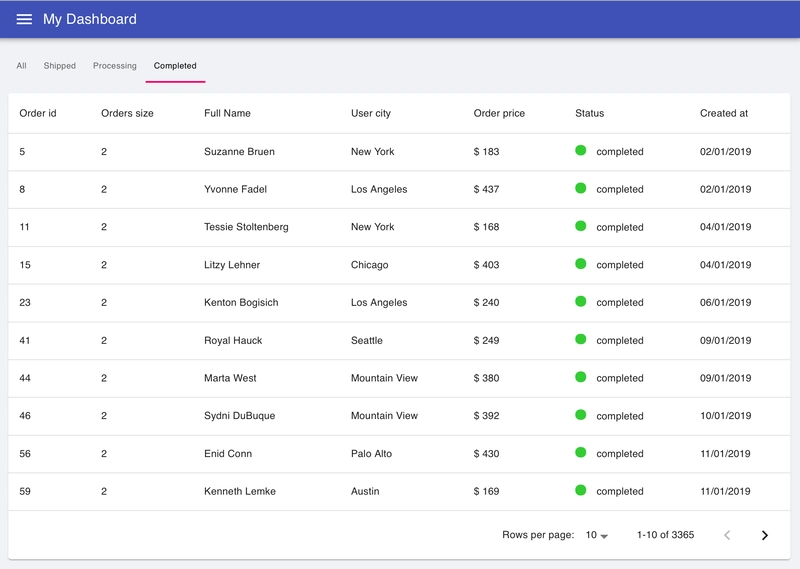This screenshot has height=569, width=800.
Task: Switch to the All tab
Action: coord(21,65)
